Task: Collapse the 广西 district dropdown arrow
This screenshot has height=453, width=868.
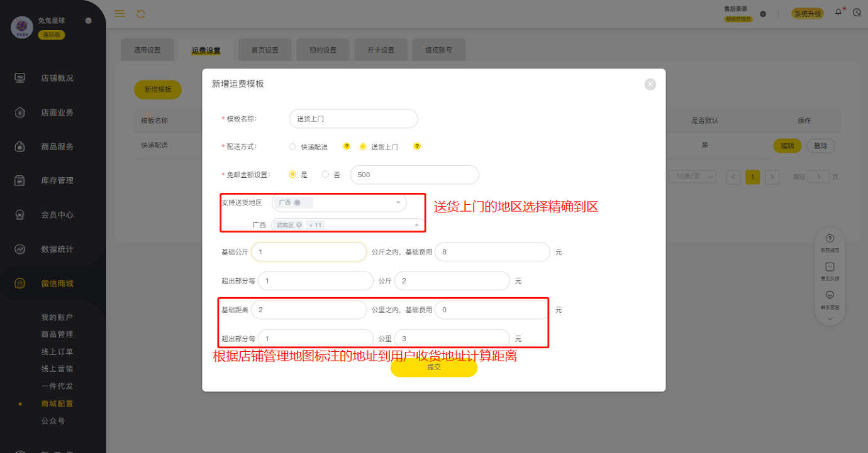Action: [416, 225]
